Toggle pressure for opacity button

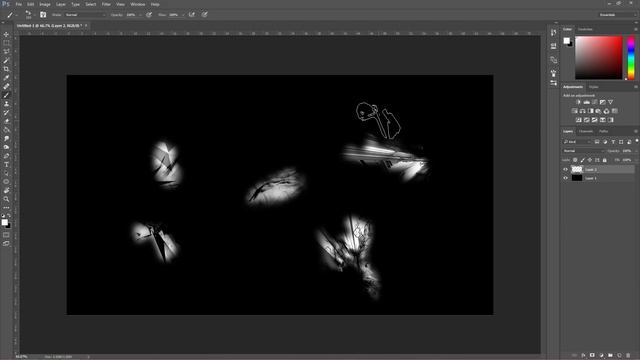(149, 15)
